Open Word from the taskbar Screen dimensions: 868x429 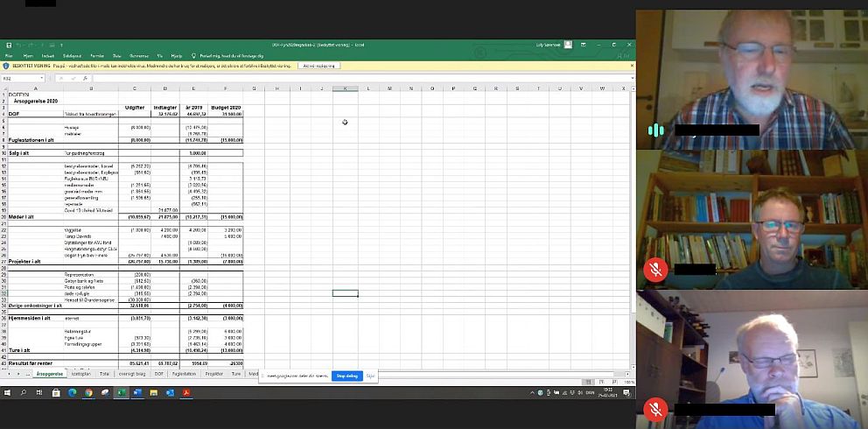coord(138,393)
